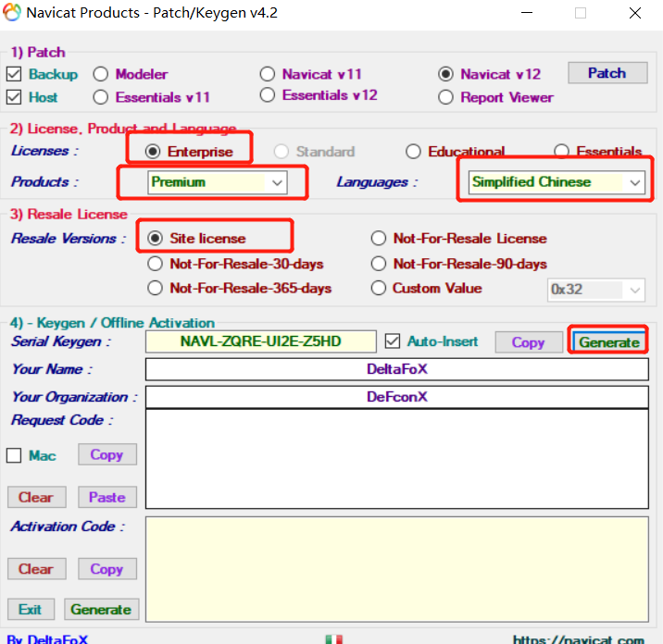This screenshot has width=663, height=644.
Task: Expand the 0x32 custom value dropdown
Action: point(596,290)
